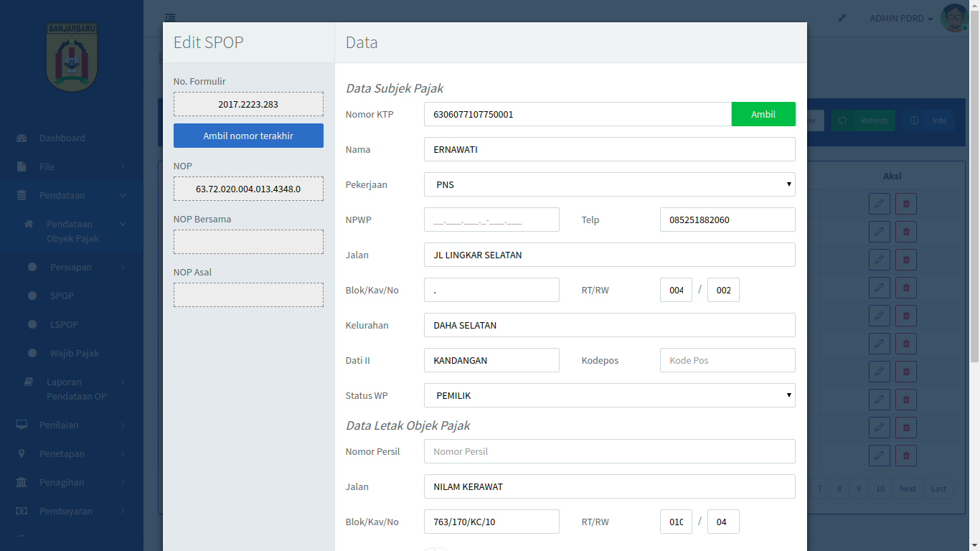Toggle the hamburger sidebar menu icon

[x=170, y=17]
